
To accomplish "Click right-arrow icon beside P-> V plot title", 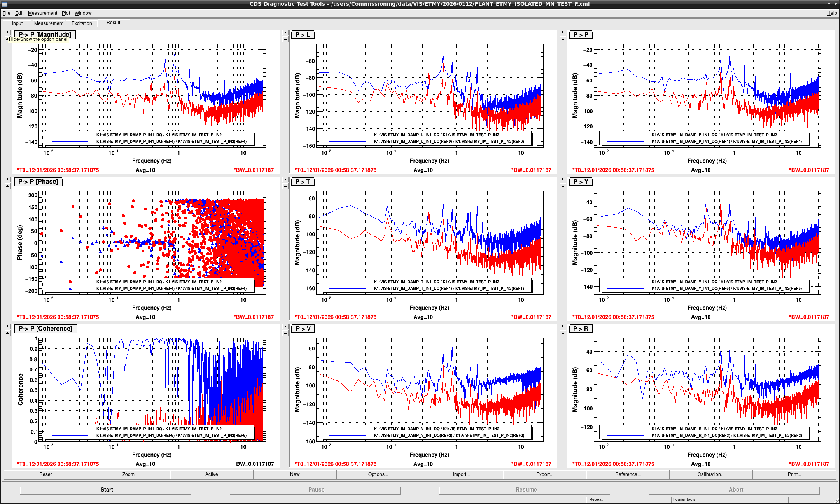I will [285, 326].
